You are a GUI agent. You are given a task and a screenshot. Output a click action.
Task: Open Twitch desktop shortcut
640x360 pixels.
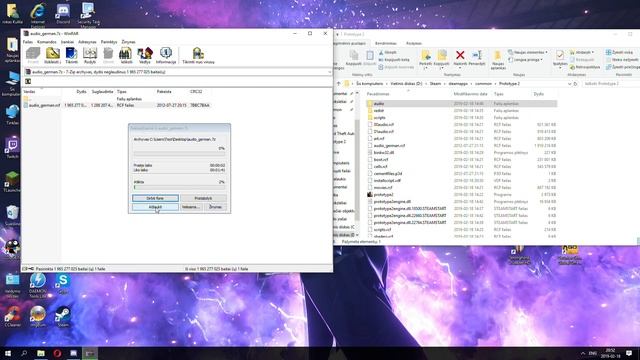pyautogui.click(x=12, y=148)
